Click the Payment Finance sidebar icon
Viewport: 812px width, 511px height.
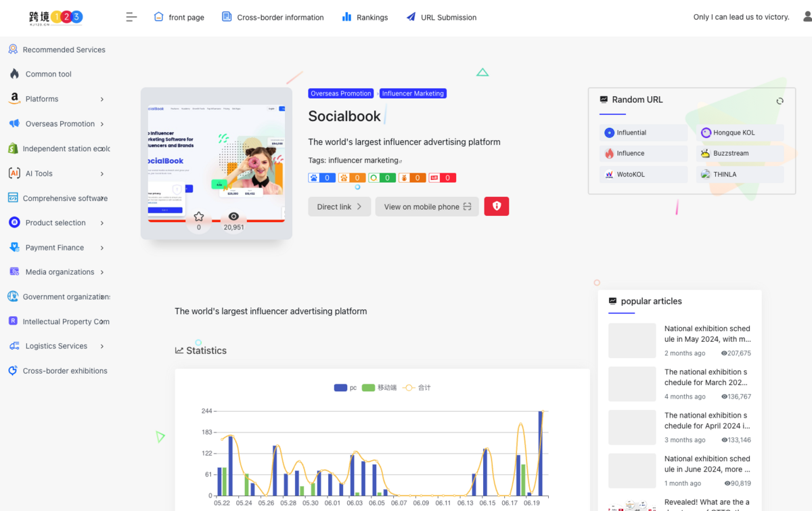(x=14, y=247)
